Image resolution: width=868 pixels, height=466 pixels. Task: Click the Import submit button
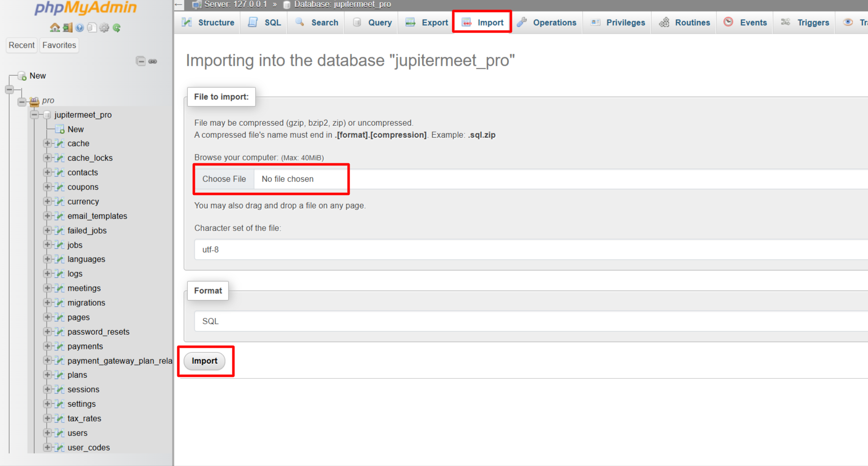pos(204,361)
